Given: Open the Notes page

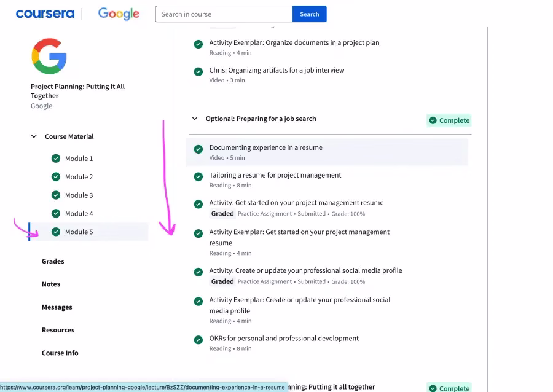Looking at the screenshot, I should 51,284.
